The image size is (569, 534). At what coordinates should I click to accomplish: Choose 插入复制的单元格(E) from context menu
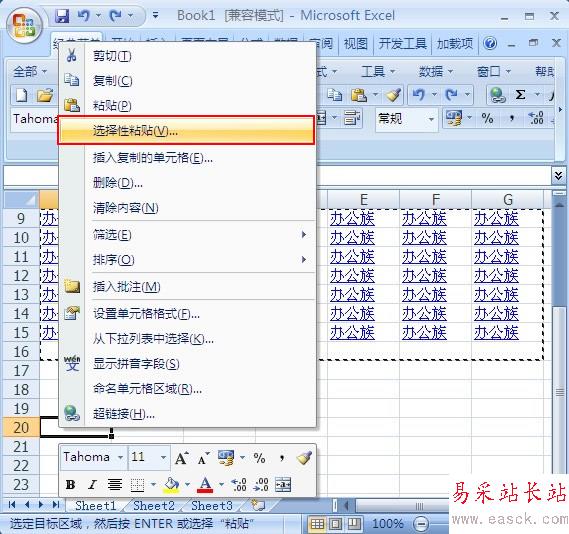pos(187,158)
